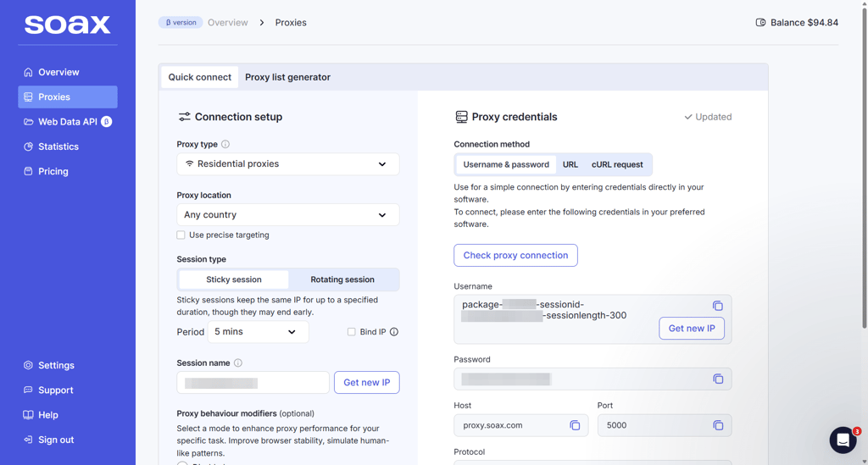This screenshot has width=868, height=465.
Task: Click Check proxy connection button
Action: point(515,256)
